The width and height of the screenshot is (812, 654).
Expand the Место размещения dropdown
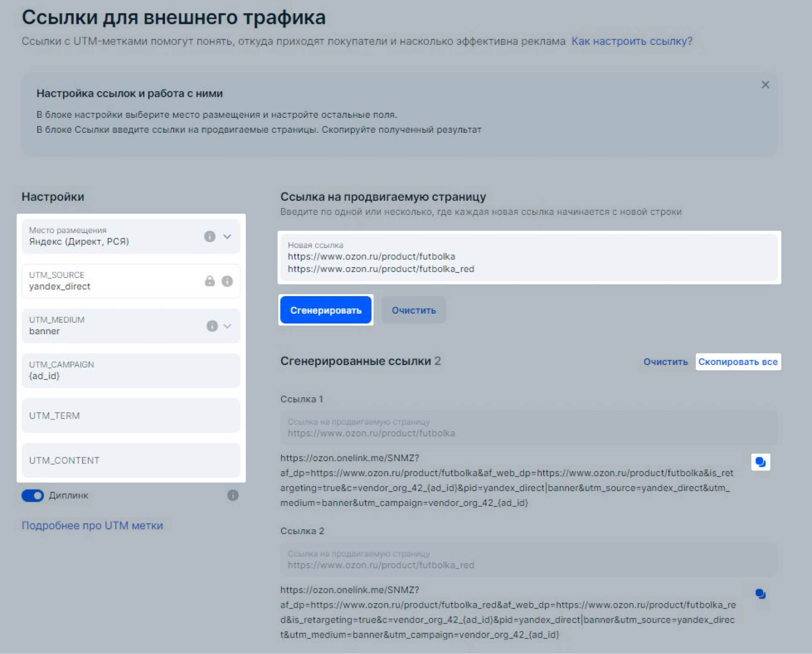pos(227,236)
